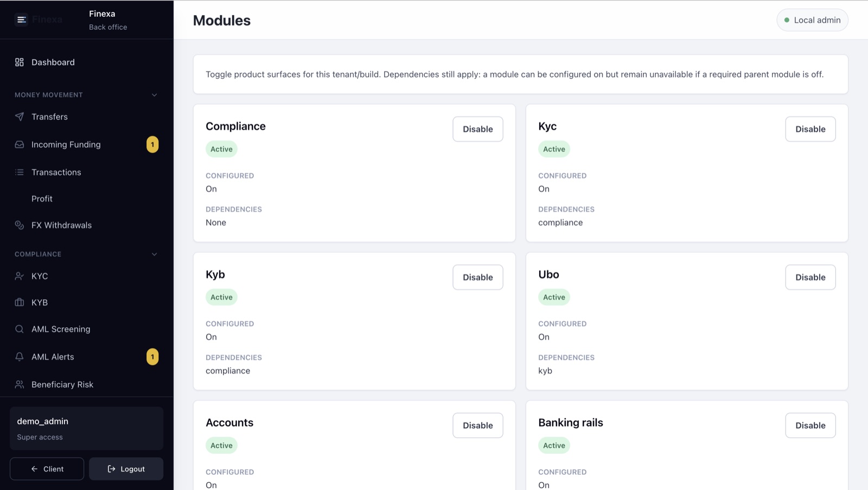Click 'compliance' dependency on Kyb card
This screenshot has height=490, width=868.
(228, 371)
